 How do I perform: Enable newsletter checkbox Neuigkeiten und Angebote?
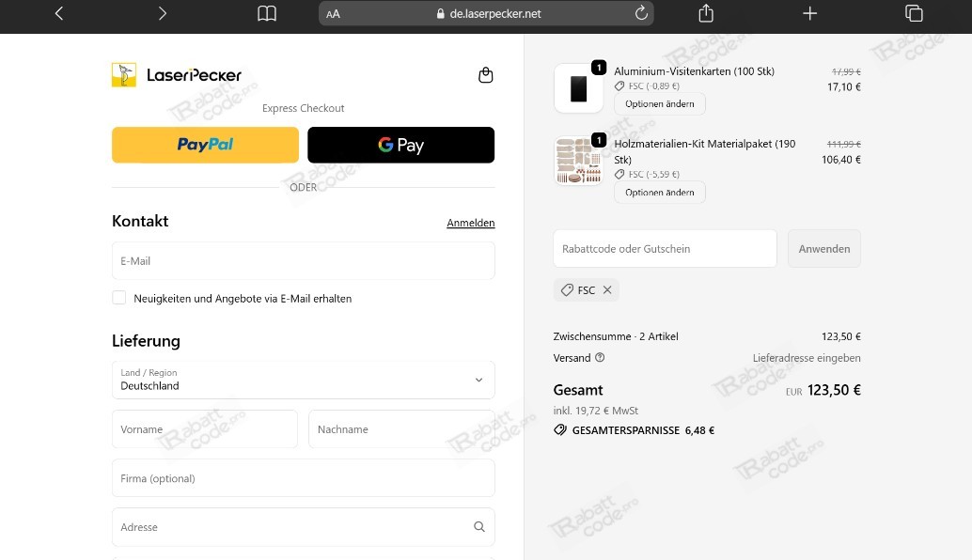[x=119, y=298]
